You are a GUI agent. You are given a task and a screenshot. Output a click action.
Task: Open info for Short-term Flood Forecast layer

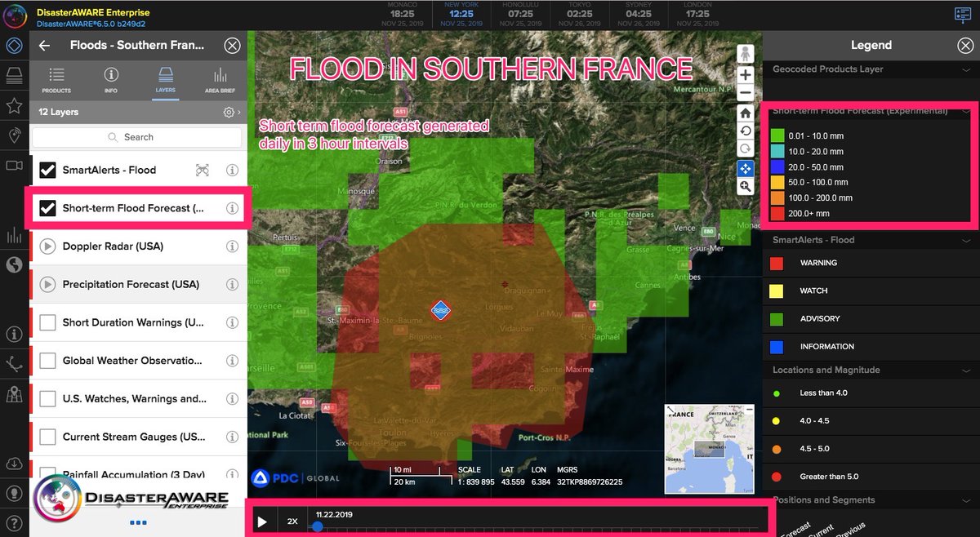232,208
